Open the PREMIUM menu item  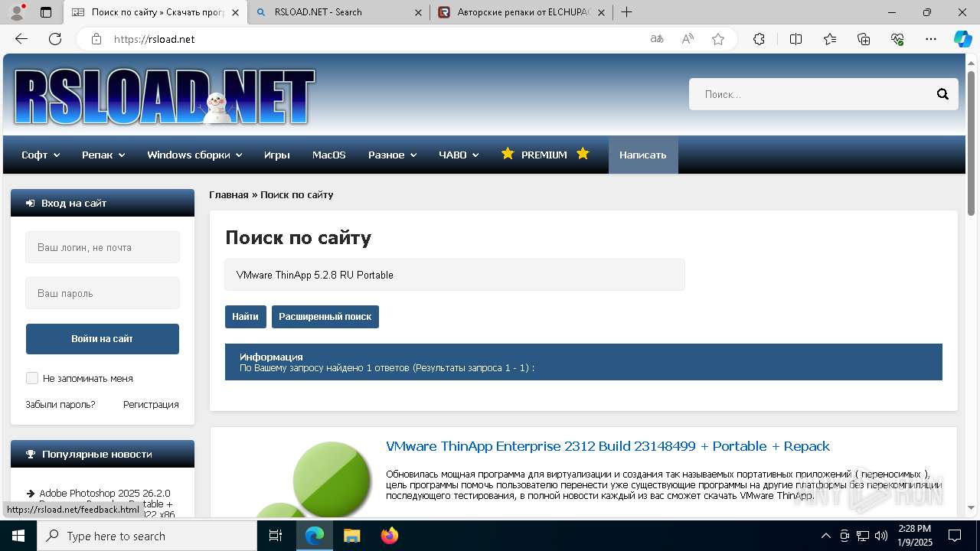545,155
